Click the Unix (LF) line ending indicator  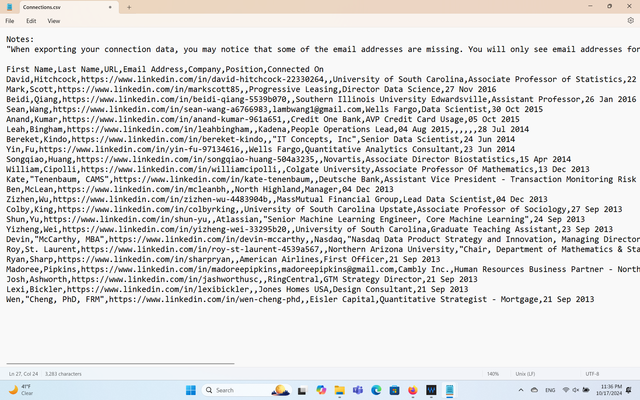coord(525,373)
